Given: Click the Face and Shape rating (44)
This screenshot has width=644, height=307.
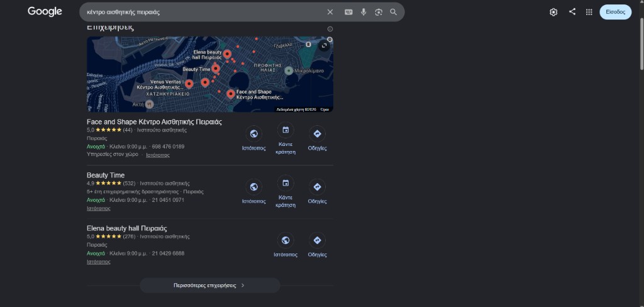Looking at the screenshot, I should (x=109, y=130).
